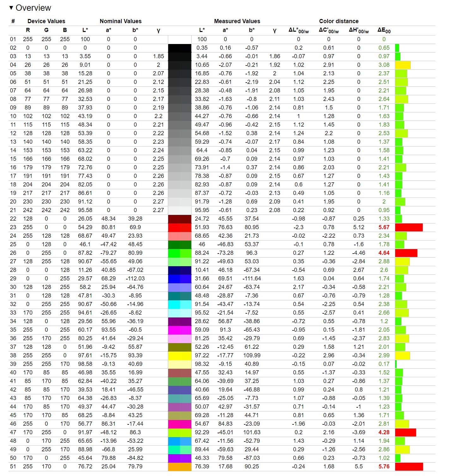This screenshot has height=476, width=454.
Task: Click the dark red swatch in row 22
Action: point(180,219)
